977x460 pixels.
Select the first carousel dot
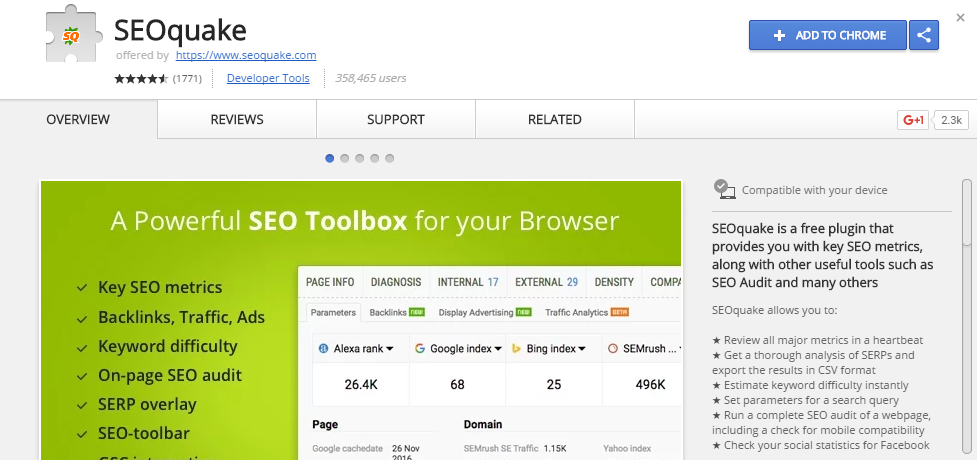tap(330, 158)
